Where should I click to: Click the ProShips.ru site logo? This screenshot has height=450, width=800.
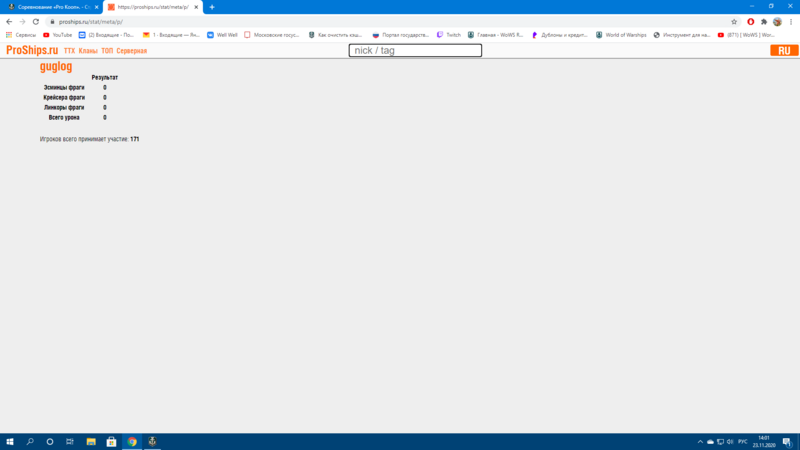click(32, 51)
